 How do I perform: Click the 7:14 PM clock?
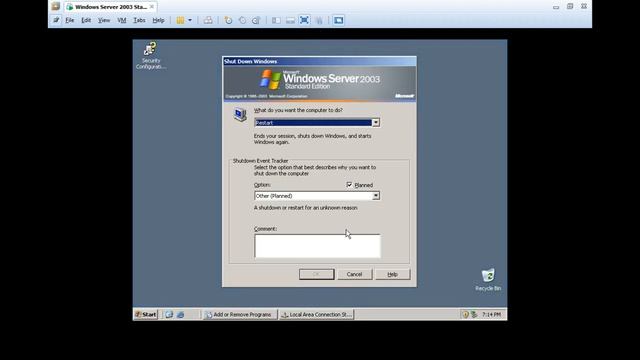[491, 315]
